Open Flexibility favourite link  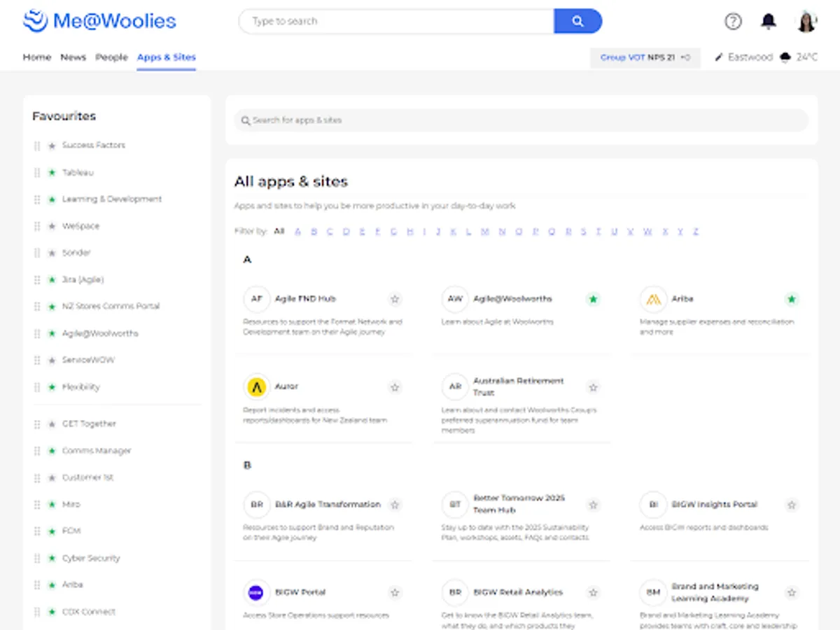(81, 387)
